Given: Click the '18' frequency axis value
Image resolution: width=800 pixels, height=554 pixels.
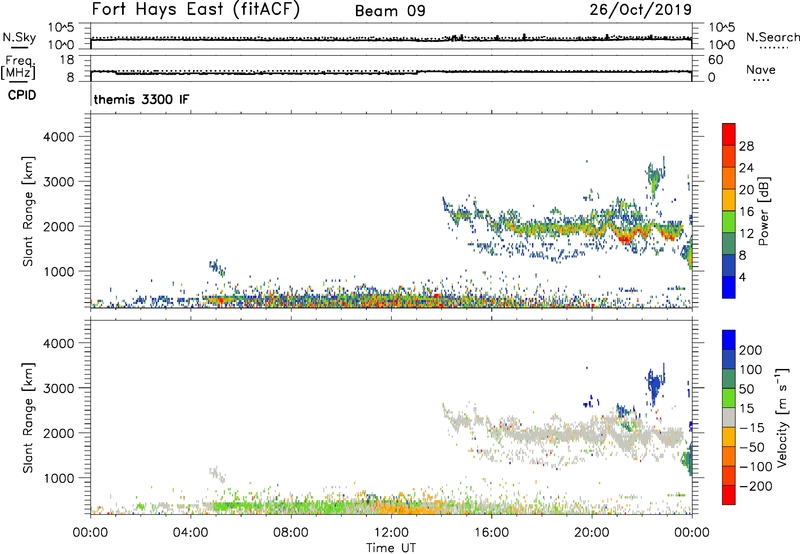Looking at the screenshot, I should pyautogui.click(x=66, y=60).
